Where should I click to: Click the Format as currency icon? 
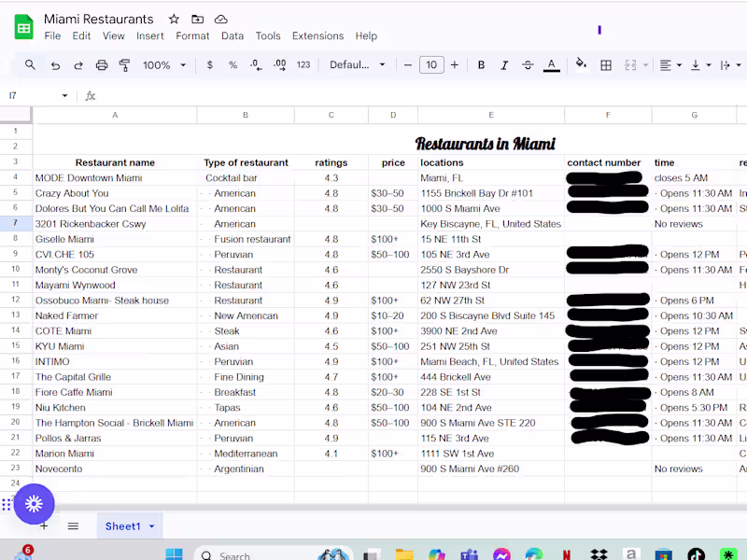coord(209,65)
